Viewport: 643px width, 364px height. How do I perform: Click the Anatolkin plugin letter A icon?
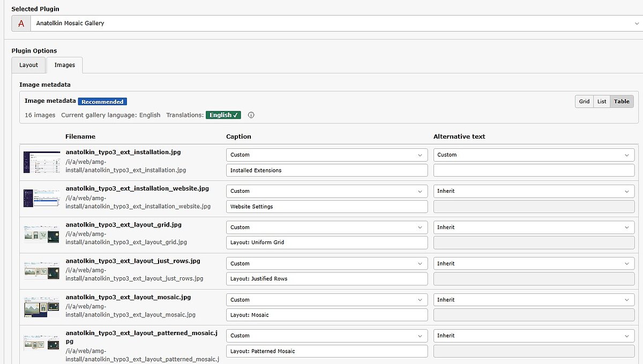tap(21, 24)
